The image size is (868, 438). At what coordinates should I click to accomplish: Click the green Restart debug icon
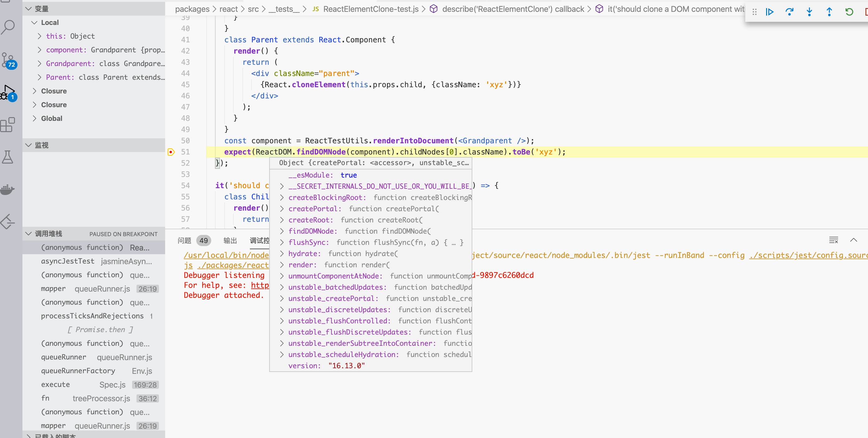pos(849,12)
